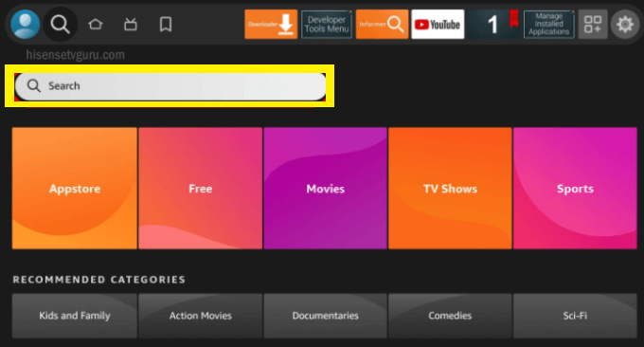Open the Live TV icon

131,25
